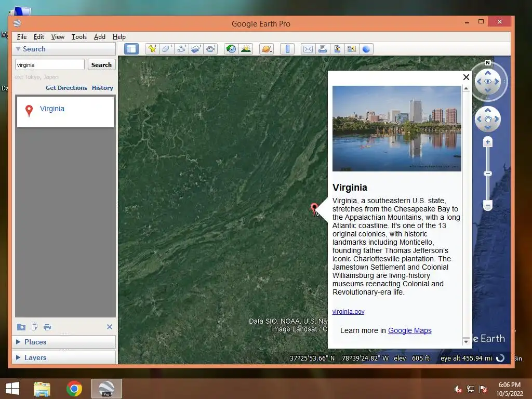The height and width of the screenshot is (399, 532).
Task: Print the current view from the toolbar
Action: pyautogui.click(x=323, y=49)
